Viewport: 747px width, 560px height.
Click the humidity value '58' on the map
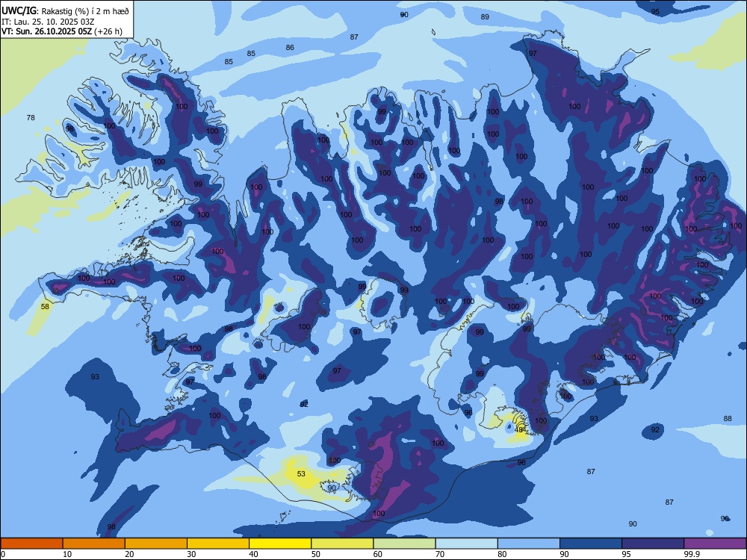tap(45, 307)
